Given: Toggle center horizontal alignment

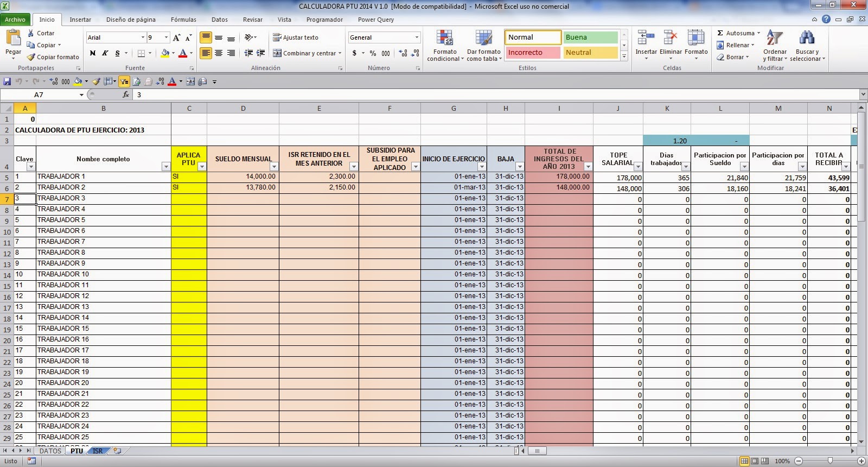Looking at the screenshot, I should 219,53.
